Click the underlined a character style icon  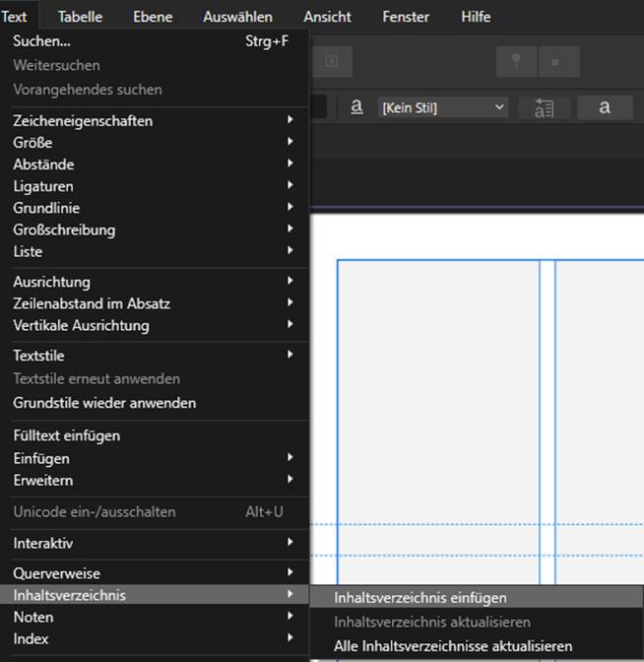tap(356, 106)
